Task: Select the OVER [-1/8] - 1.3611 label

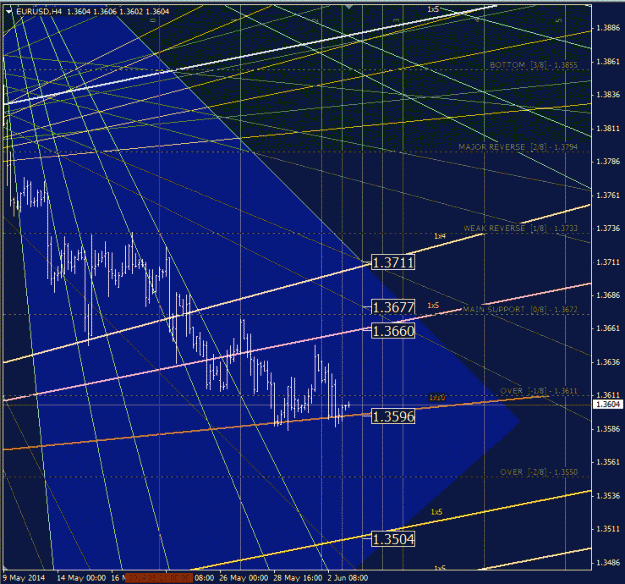Action: click(x=539, y=391)
